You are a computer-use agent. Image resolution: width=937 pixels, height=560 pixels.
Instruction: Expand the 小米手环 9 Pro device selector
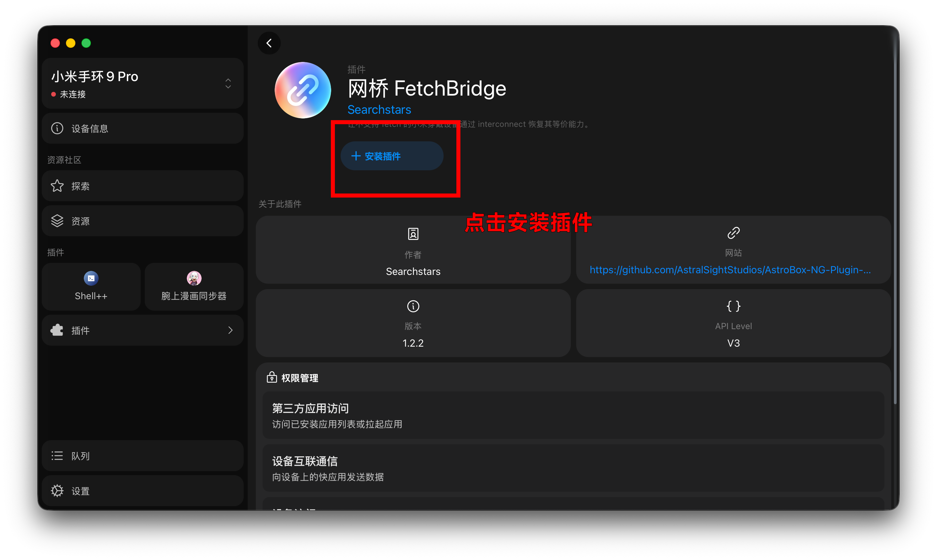pyautogui.click(x=143, y=84)
